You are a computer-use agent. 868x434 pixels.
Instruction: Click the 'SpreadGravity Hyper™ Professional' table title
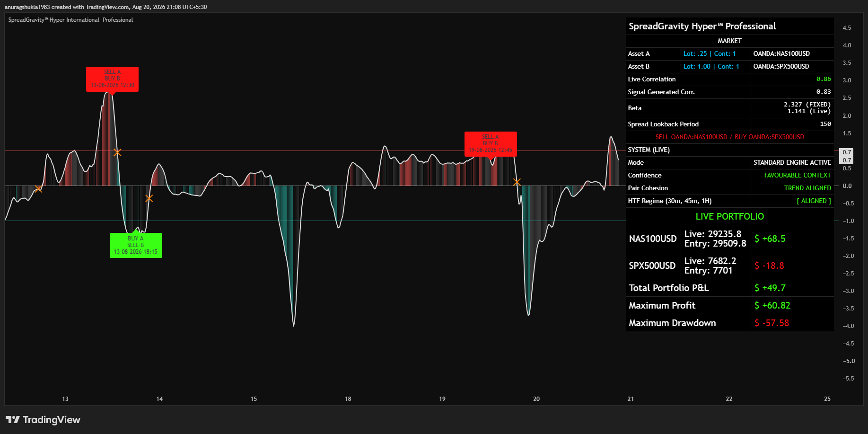[x=702, y=27]
